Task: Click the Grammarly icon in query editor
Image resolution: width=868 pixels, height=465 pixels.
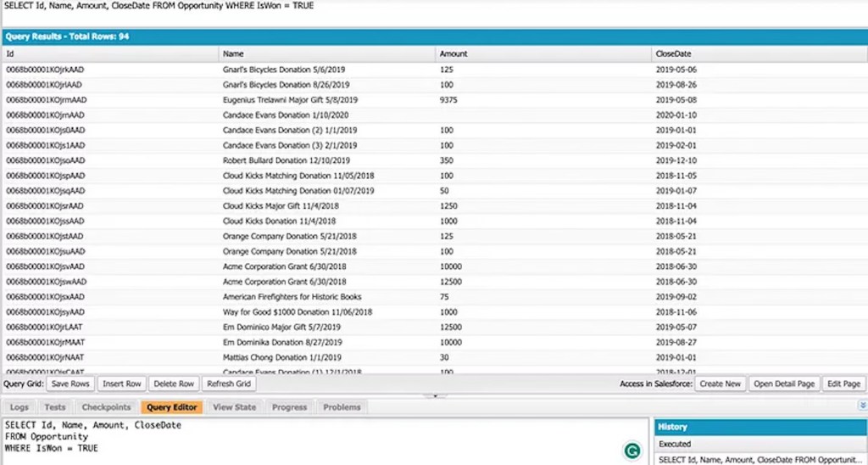Action: click(631, 451)
